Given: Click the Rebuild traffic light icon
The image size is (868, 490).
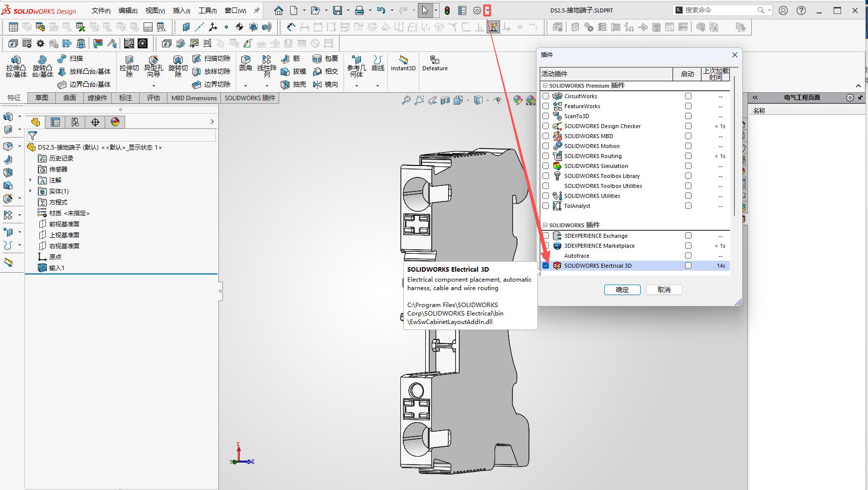Looking at the screenshot, I should pos(447,10).
